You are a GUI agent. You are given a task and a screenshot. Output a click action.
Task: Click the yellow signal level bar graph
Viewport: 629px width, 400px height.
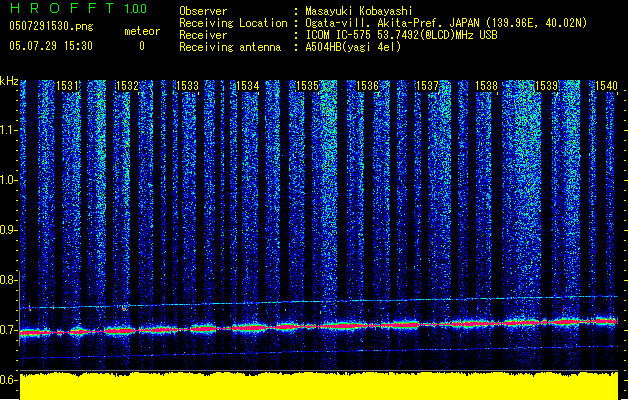319,386
